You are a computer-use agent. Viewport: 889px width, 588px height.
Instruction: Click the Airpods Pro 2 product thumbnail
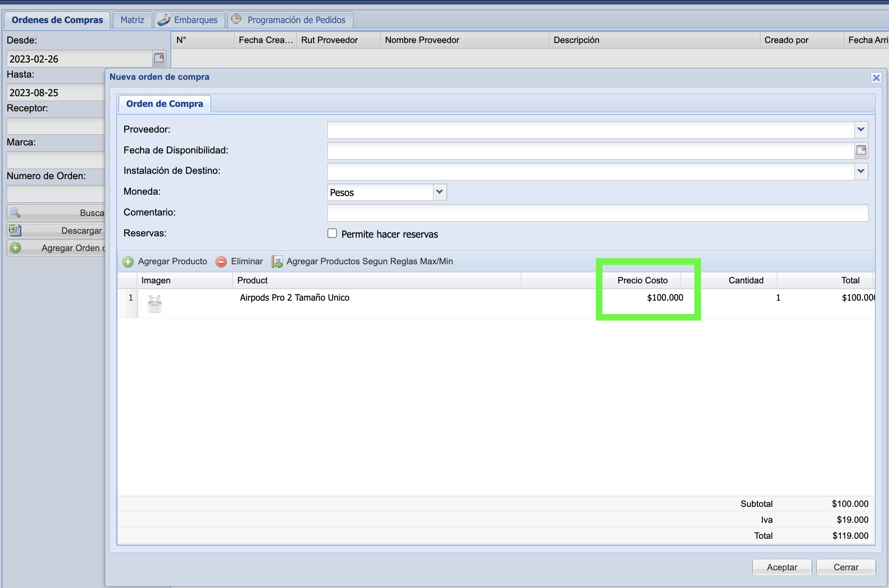coord(155,304)
